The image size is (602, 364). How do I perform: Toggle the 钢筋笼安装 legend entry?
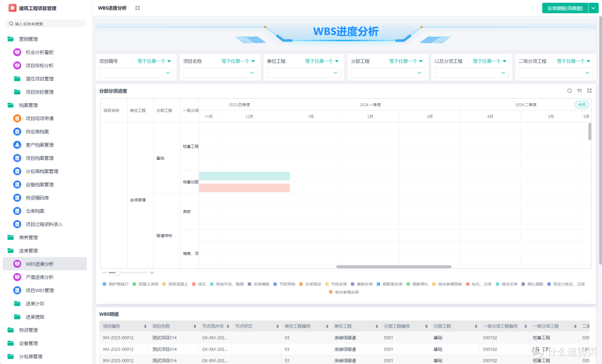coord(389,284)
